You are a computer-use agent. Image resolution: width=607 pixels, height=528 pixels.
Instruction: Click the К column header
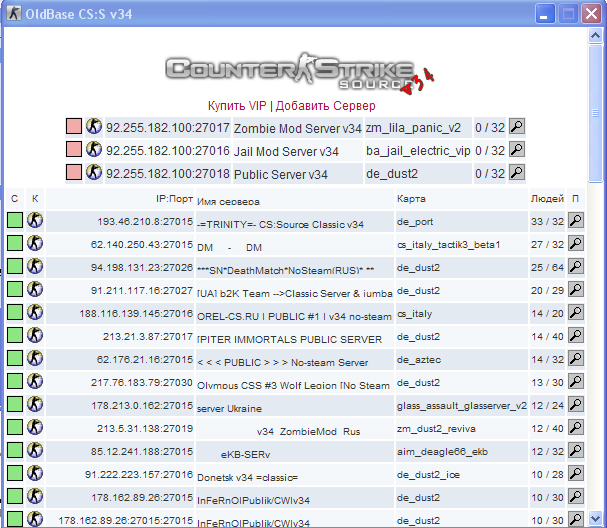[x=35, y=199]
